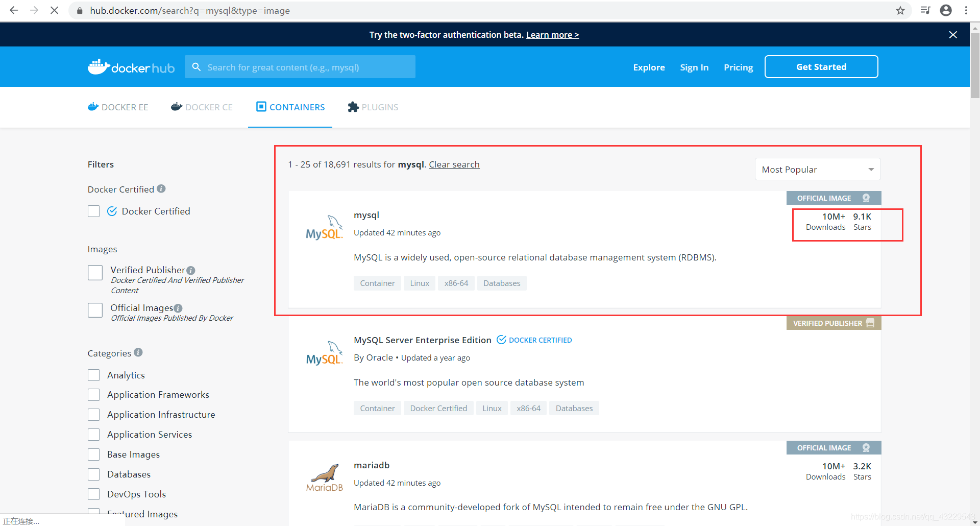Check Application Services category
This screenshot has width=980, height=526.
pyautogui.click(x=93, y=435)
